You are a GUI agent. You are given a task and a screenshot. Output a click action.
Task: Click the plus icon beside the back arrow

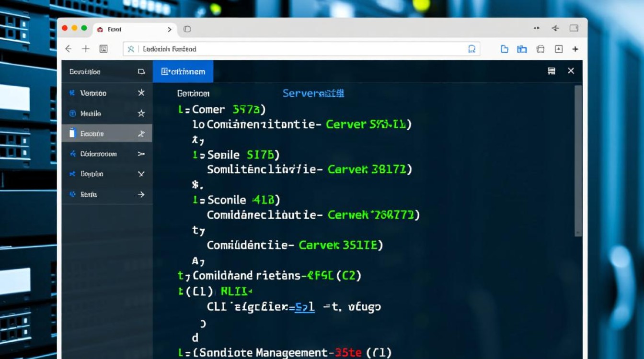[x=86, y=49]
